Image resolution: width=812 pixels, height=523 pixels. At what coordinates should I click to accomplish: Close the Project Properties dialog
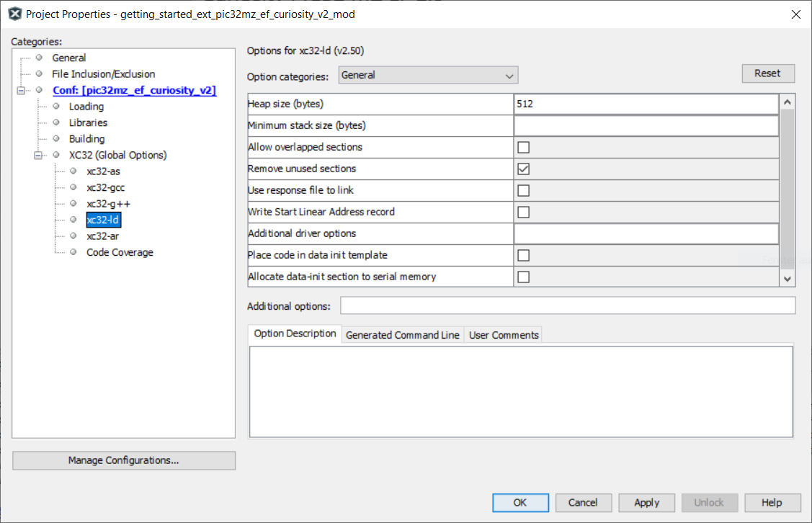pos(796,14)
